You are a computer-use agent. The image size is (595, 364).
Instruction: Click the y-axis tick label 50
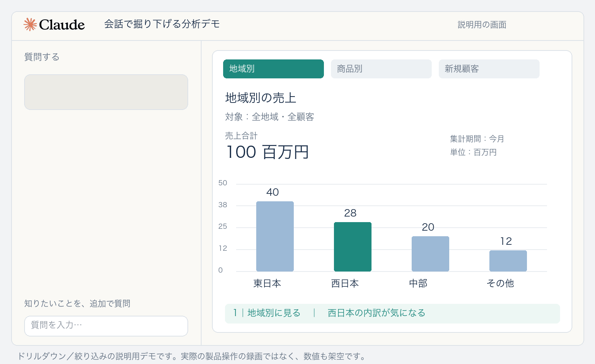[x=223, y=183]
